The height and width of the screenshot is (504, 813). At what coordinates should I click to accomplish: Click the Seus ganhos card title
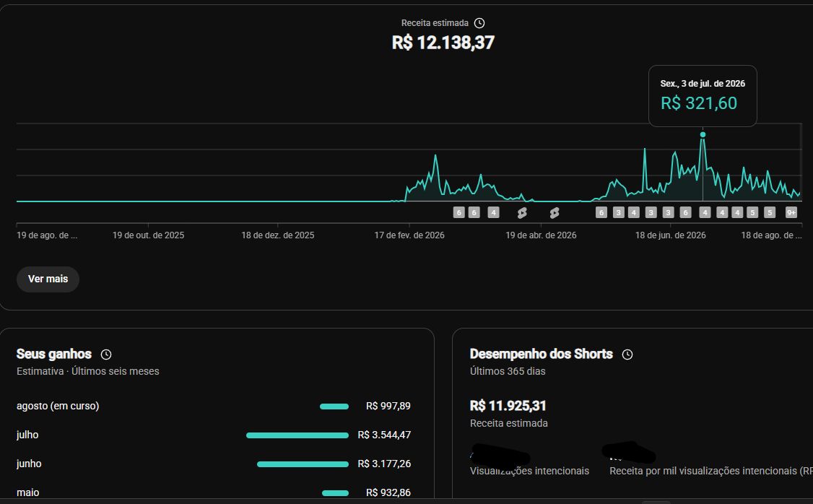54,354
